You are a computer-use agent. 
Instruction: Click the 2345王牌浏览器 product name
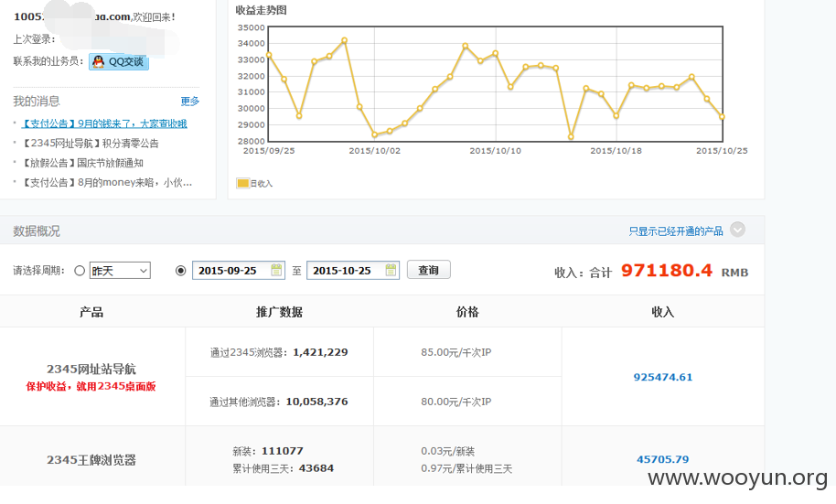tap(91, 460)
